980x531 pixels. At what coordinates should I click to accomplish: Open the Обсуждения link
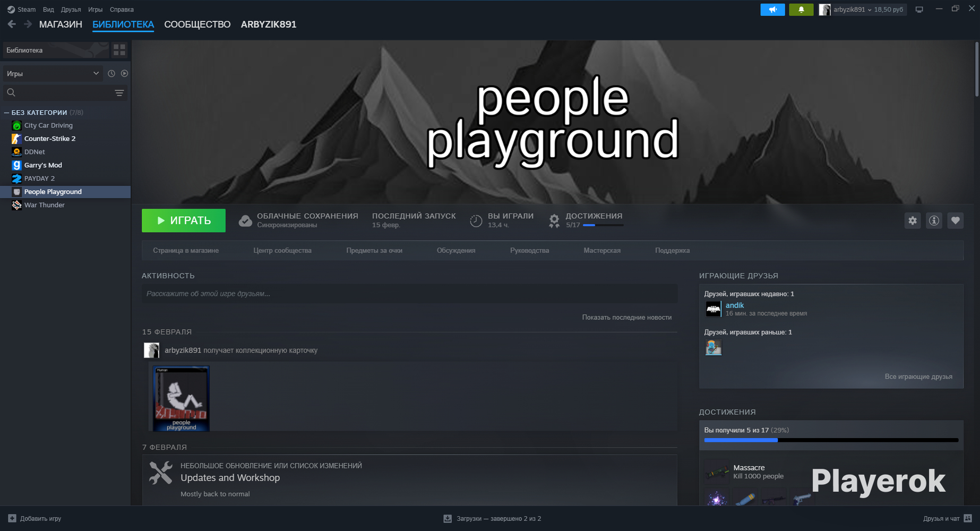456,251
